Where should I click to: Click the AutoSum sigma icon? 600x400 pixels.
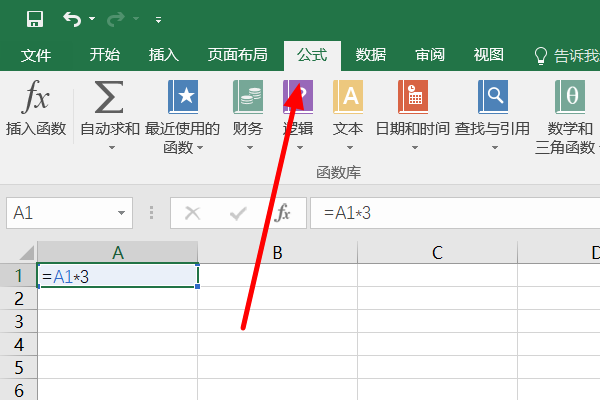(x=109, y=97)
